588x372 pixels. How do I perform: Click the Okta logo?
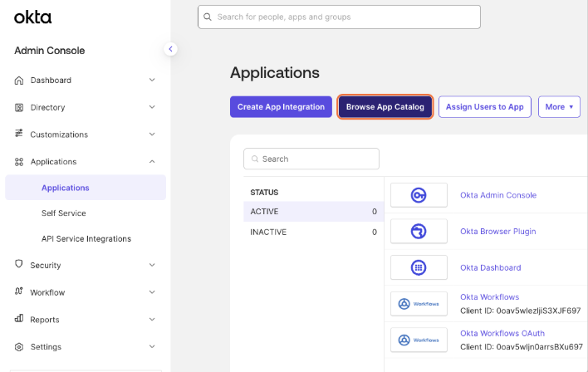tap(32, 17)
